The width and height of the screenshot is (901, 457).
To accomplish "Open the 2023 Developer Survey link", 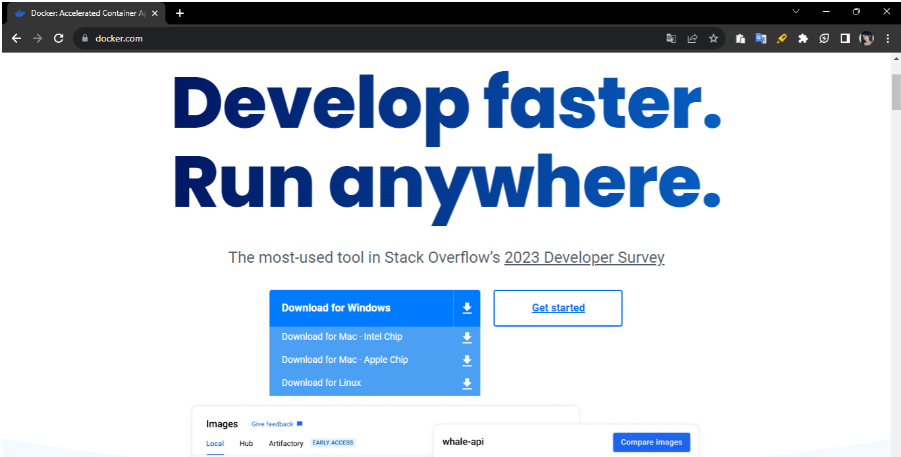I will [584, 258].
